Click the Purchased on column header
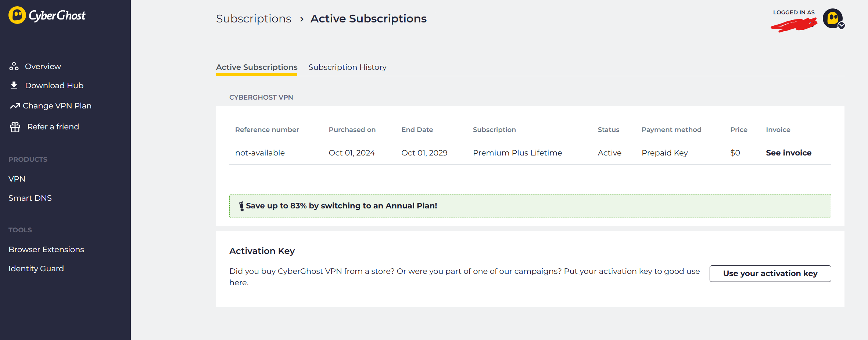868x340 pixels. (x=352, y=130)
